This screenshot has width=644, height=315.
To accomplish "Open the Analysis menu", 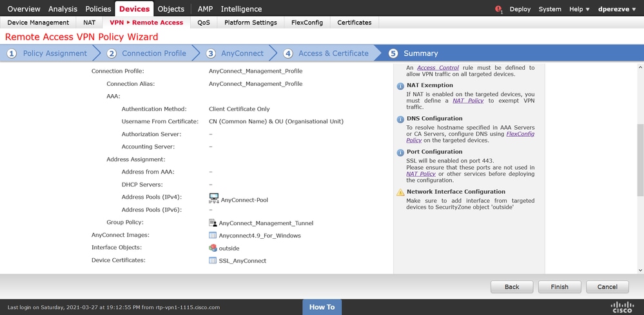I will tap(63, 8).
